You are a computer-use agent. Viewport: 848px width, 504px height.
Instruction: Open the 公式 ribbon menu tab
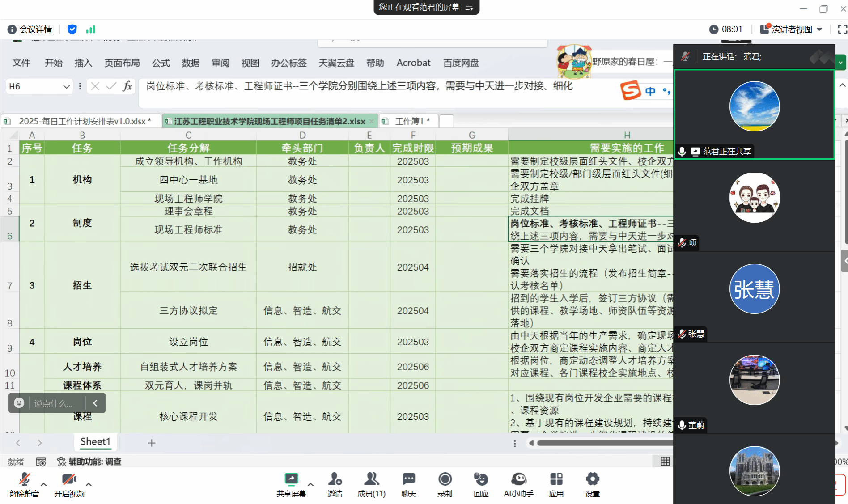click(161, 63)
